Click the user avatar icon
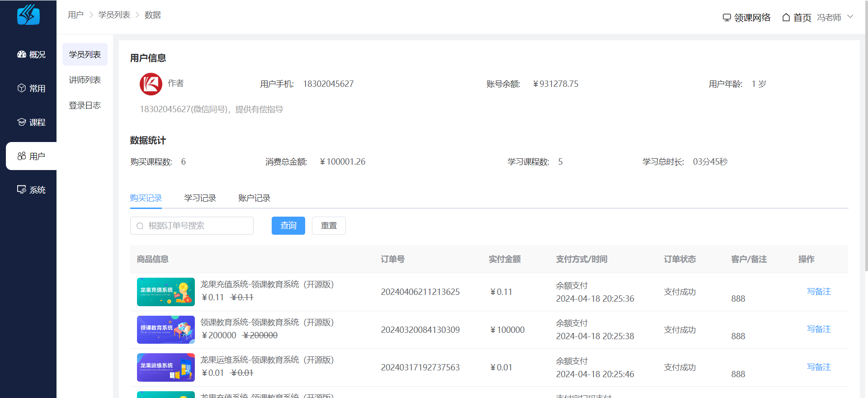This screenshot has width=868, height=398. pos(151,84)
